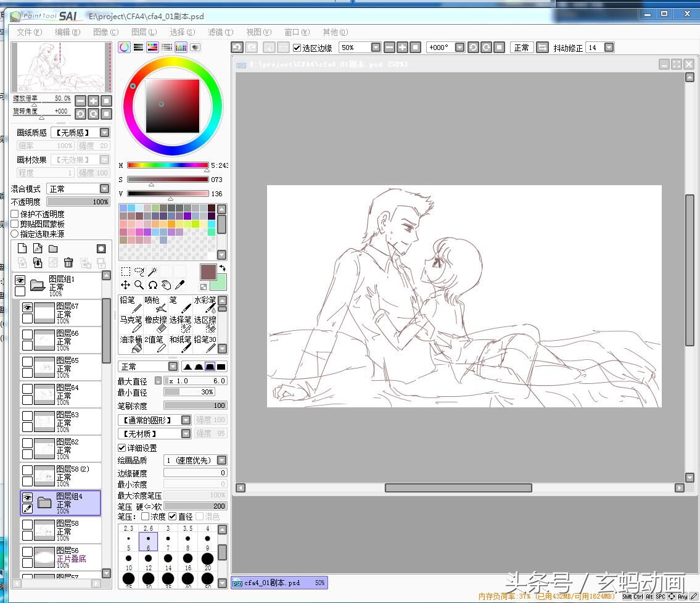This screenshot has height=603, width=700.
Task: Uncheck the 详细设置 checkbox
Action: click(x=121, y=448)
